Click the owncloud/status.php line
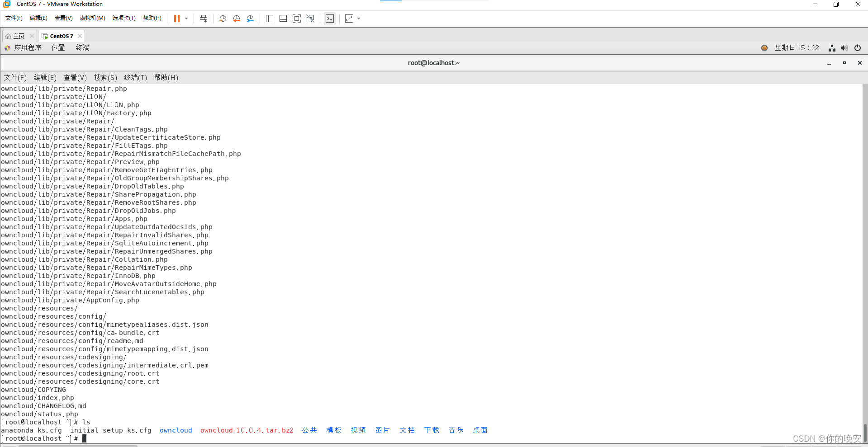The width and height of the screenshot is (868, 447). (40, 414)
